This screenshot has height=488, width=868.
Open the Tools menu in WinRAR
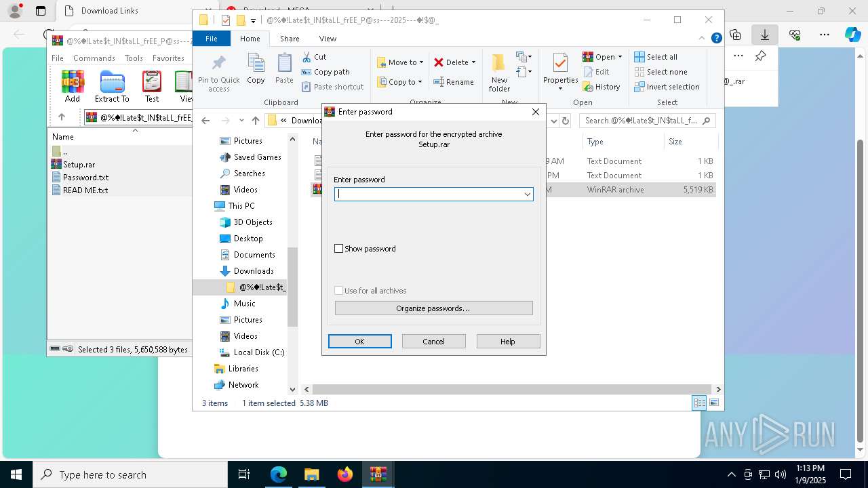[x=134, y=58]
